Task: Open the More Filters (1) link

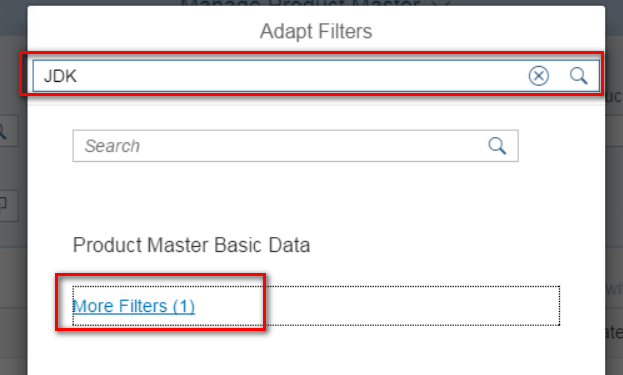Action: [x=134, y=306]
